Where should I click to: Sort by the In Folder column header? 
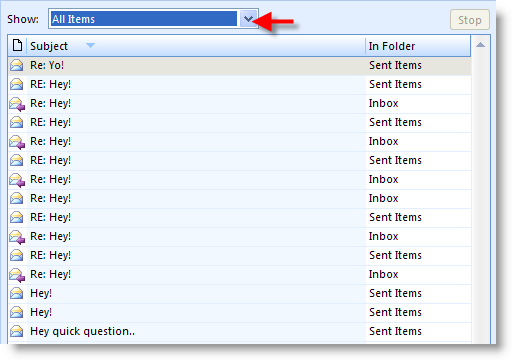click(418, 46)
